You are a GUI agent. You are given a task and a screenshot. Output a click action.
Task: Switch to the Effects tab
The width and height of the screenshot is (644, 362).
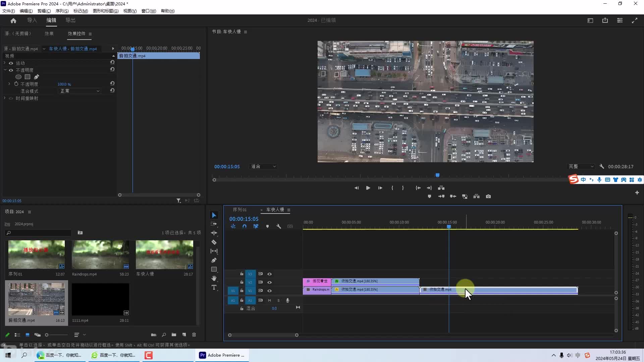click(49, 34)
